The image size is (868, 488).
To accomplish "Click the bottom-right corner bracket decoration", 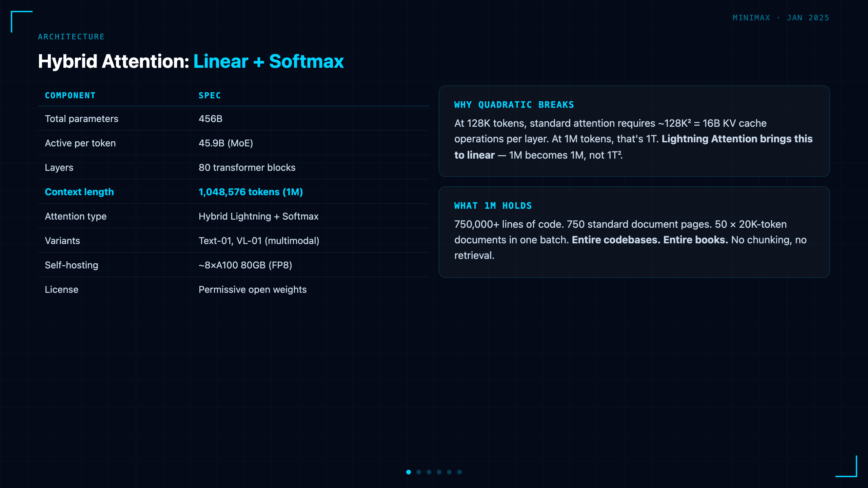I will pos(846,466).
